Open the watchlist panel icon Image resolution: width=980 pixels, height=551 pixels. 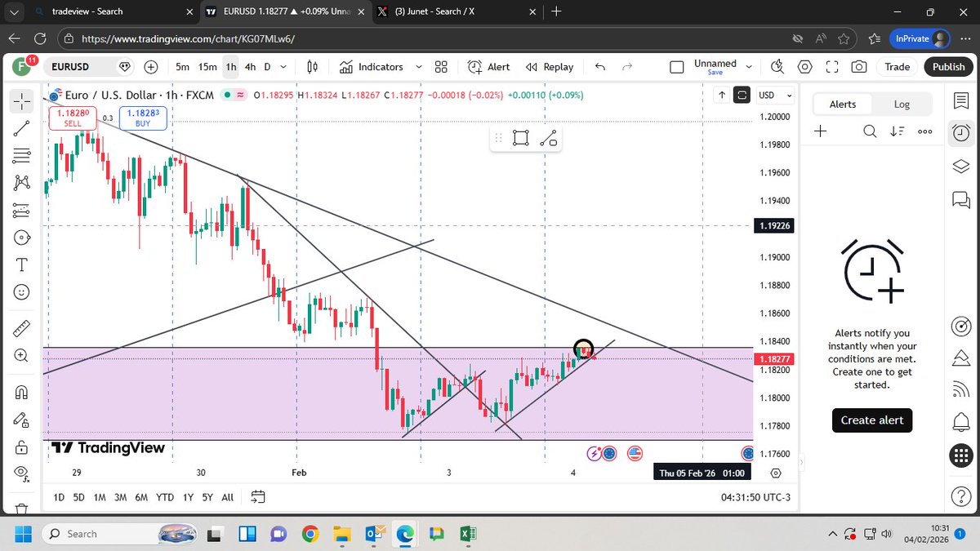pos(961,100)
